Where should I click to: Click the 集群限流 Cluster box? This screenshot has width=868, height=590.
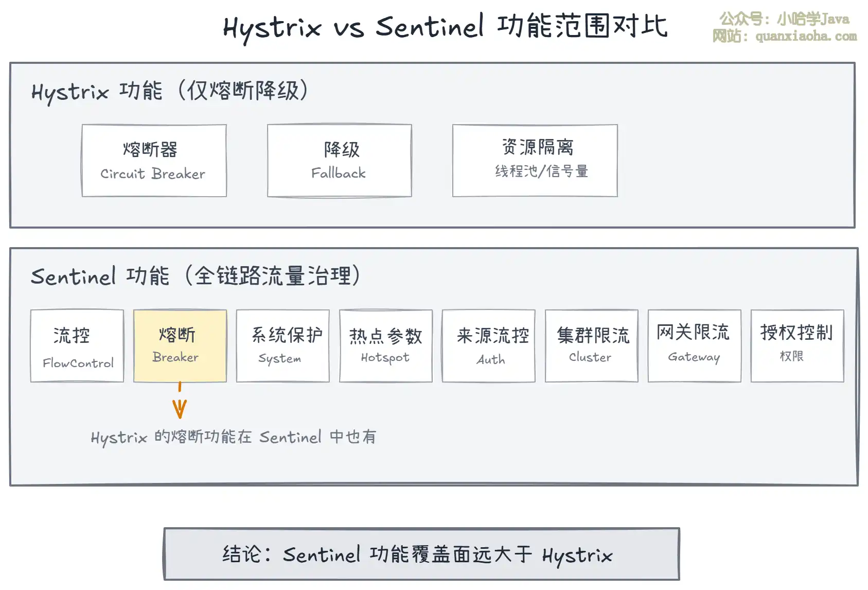591,345
